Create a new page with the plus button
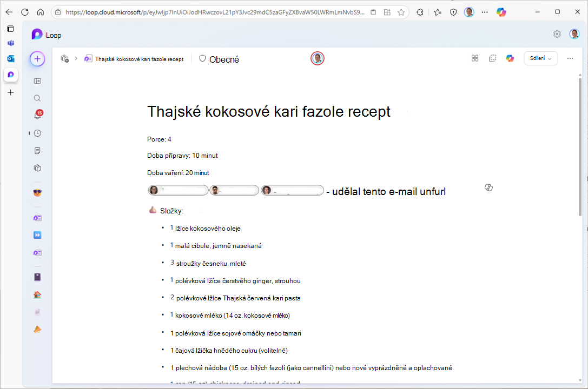The image size is (588, 389). (37, 58)
